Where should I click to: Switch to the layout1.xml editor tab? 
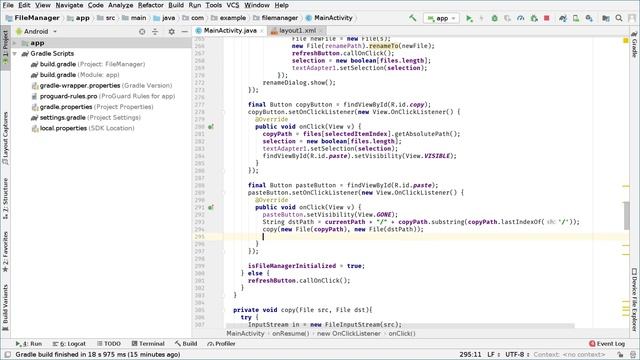tap(297, 31)
